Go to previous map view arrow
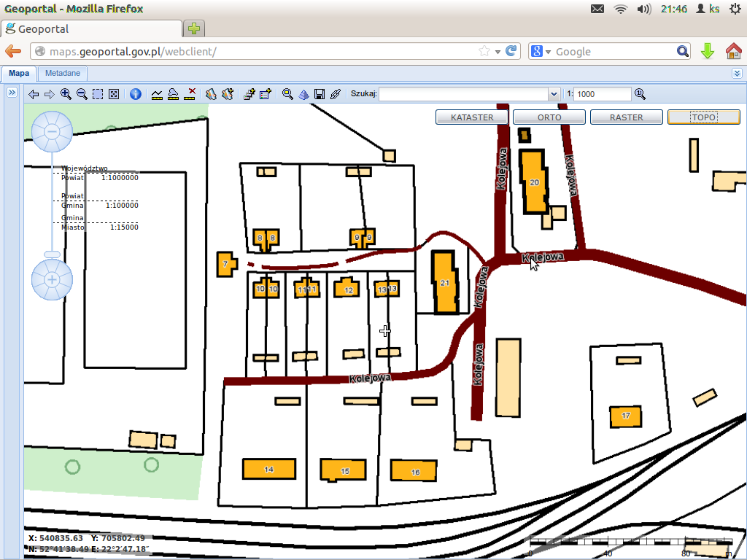Viewport: 747px width, 560px height. [x=33, y=94]
